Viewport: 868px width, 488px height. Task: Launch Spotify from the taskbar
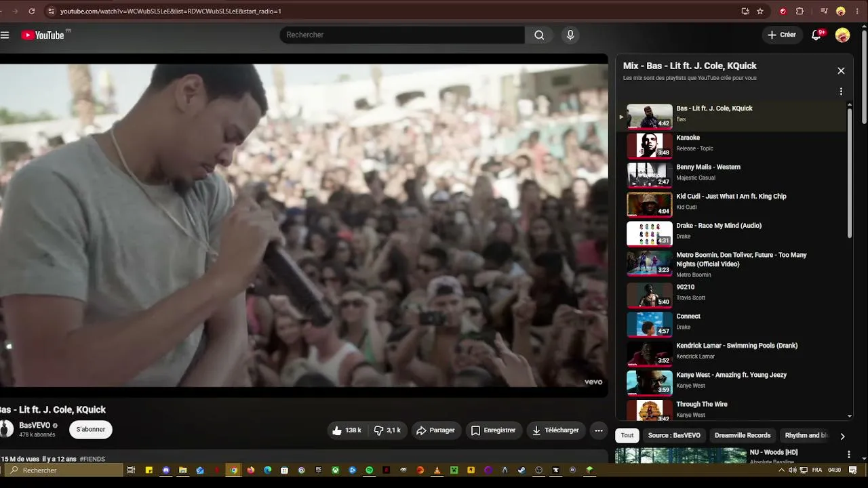tap(369, 470)
